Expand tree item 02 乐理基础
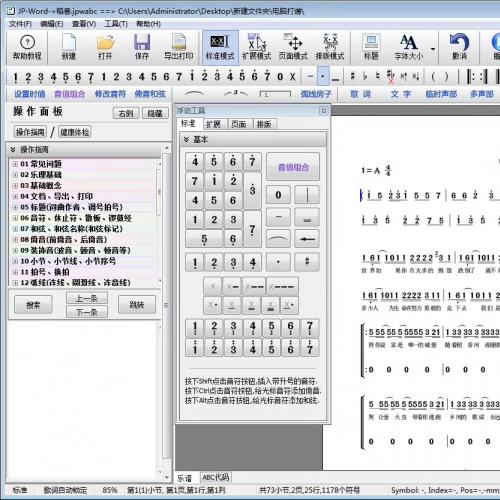This screenshot has width=500, height=500. tap(15, 175)
